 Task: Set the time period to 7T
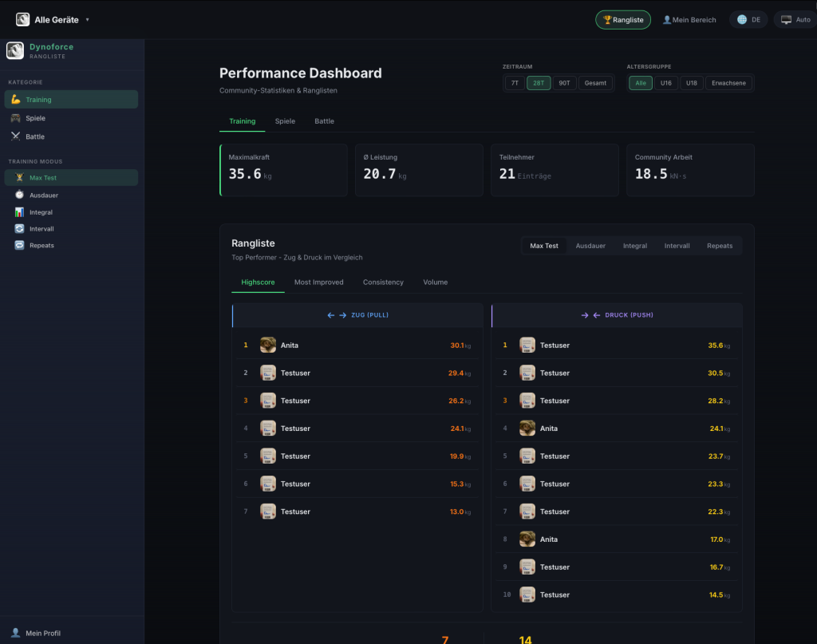tap(515, 83)
